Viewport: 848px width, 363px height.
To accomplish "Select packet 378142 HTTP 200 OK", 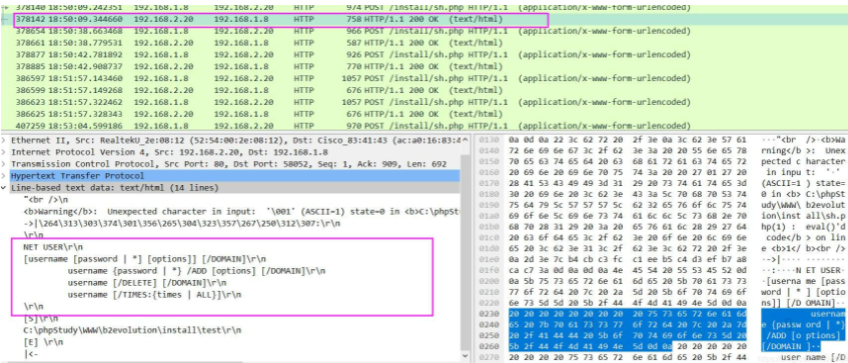I will click(x=281, y=19).
